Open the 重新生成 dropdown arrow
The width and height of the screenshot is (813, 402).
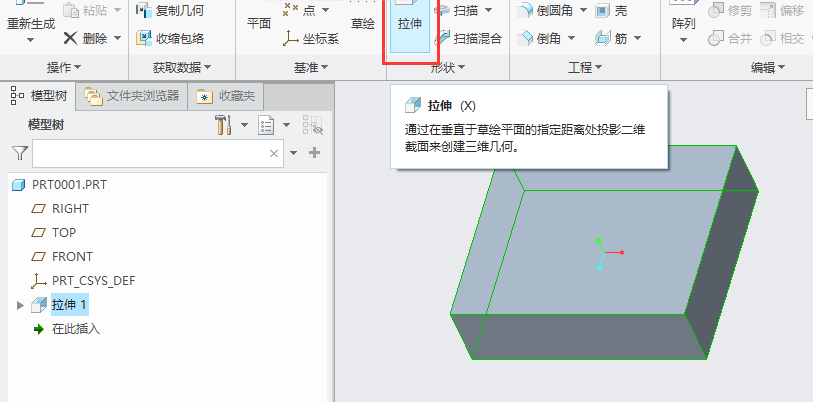[31, 40]
